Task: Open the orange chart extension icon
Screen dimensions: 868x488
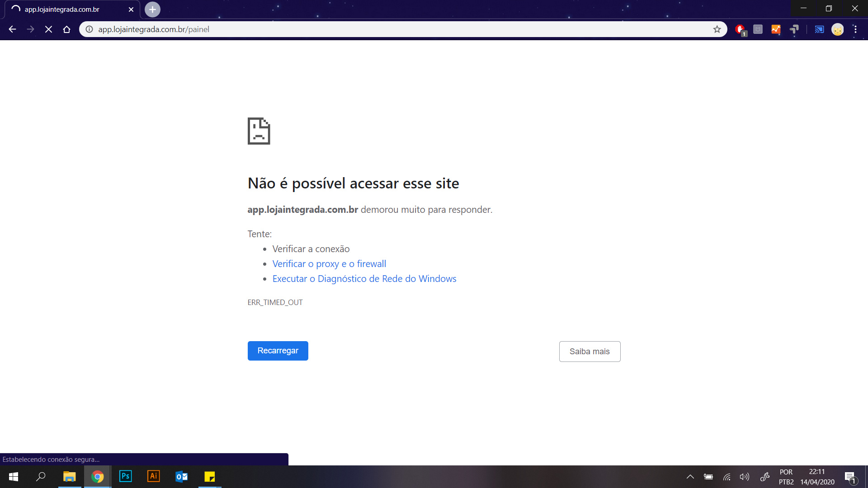Action: [776, 29]
